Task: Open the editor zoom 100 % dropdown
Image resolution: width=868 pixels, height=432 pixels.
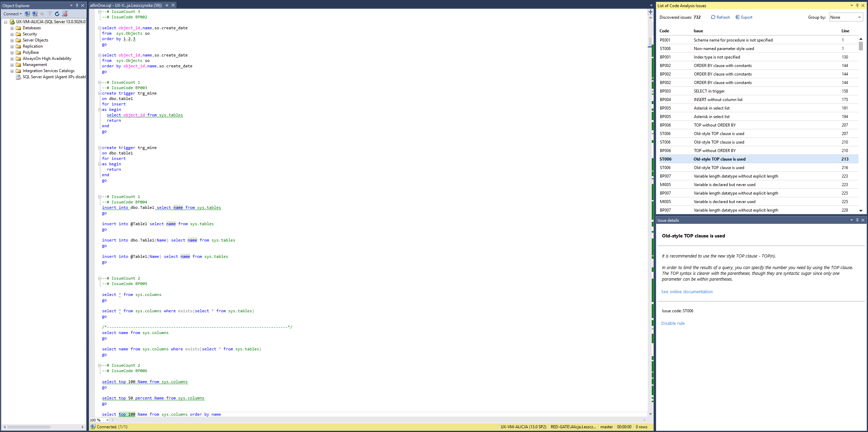Action: (107, 420)
